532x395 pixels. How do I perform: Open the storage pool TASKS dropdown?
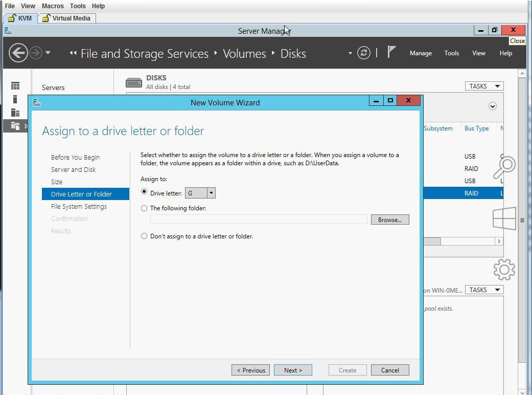tap(484, 290)
